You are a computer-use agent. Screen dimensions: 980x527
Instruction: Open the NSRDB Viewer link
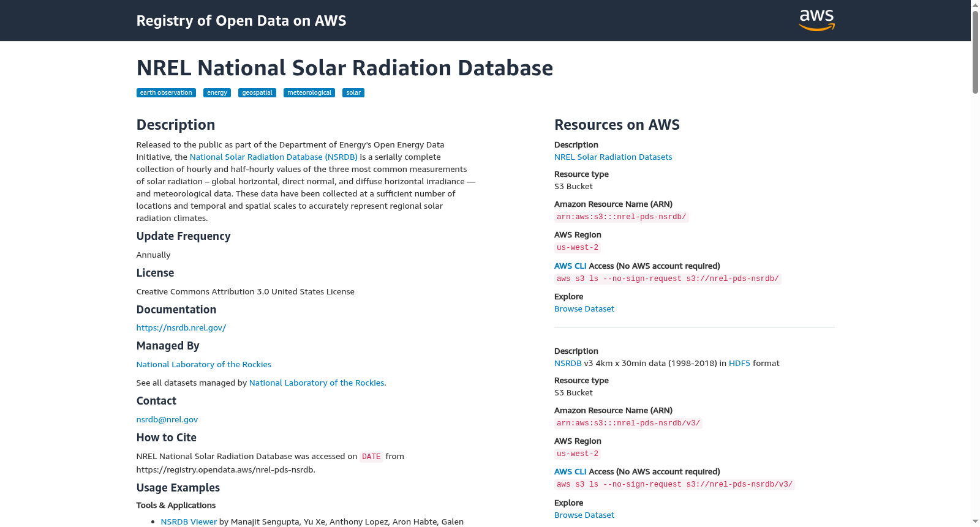click(189, 522)
